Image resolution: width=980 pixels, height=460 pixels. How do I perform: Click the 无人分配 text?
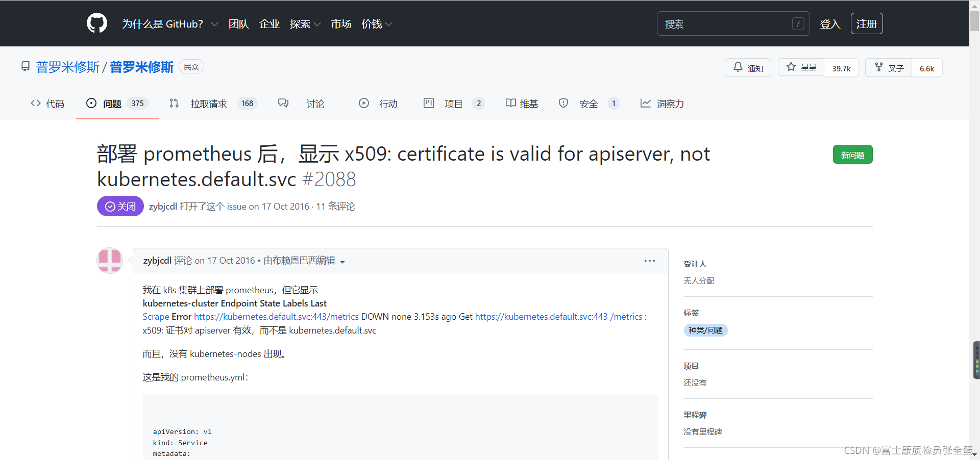[699, 281]
